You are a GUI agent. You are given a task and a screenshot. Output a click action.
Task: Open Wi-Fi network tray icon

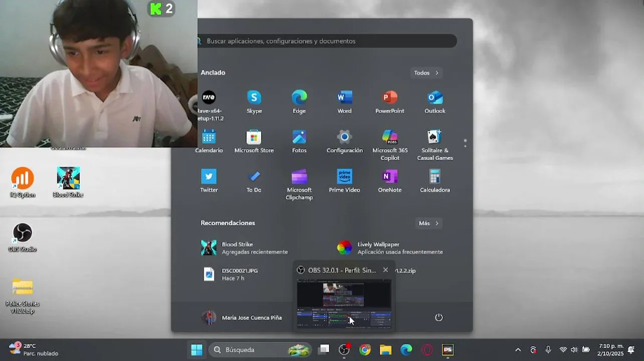(x=563, y=350)
